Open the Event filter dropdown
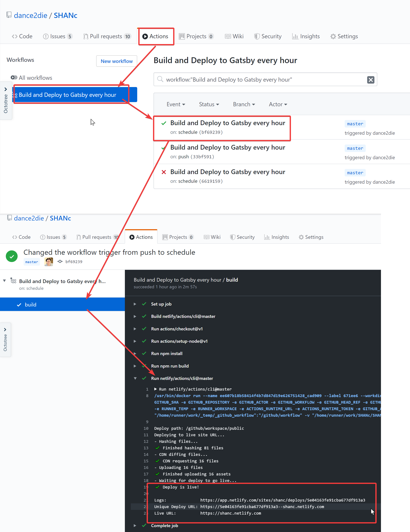 click(x=176, y=104)
